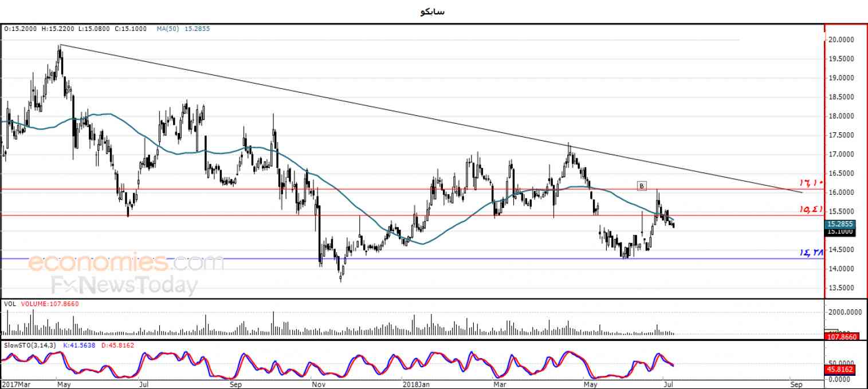Click the VOL panel label
Screen dimensions: 868x389
(9, 304)
